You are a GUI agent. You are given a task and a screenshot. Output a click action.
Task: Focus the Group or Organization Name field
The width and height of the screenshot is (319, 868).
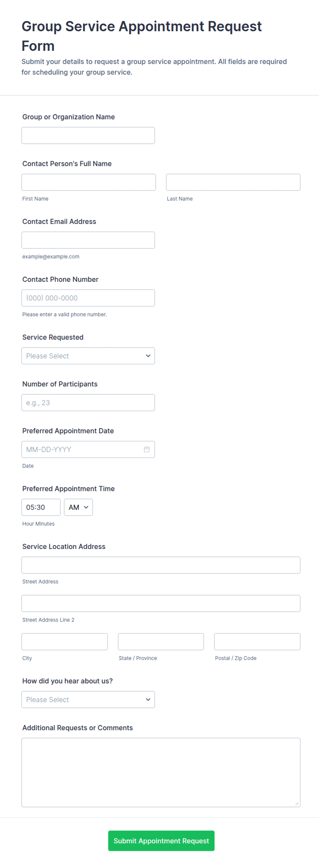point(88,136)
